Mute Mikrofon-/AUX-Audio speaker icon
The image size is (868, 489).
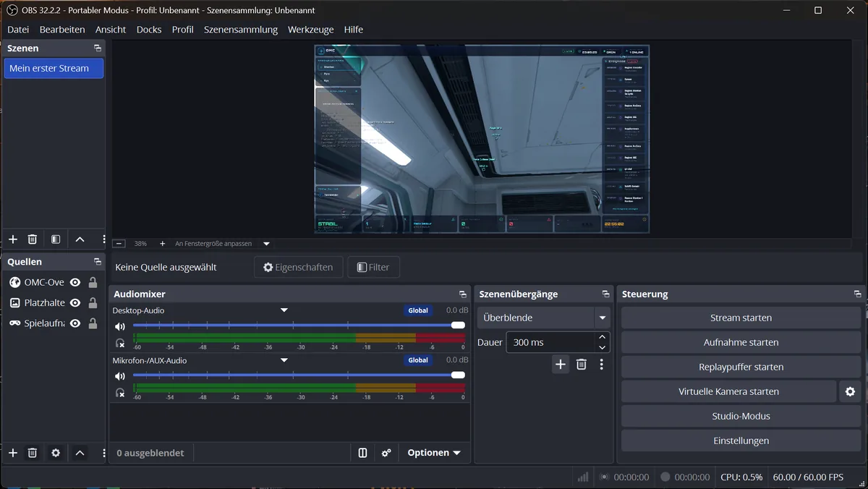[120, 376]
